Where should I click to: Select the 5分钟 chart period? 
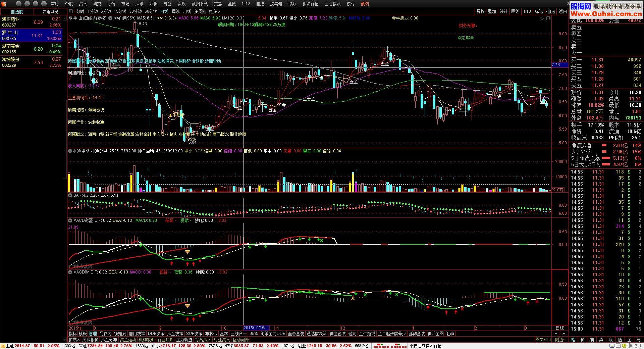click(x=106, y=11)
